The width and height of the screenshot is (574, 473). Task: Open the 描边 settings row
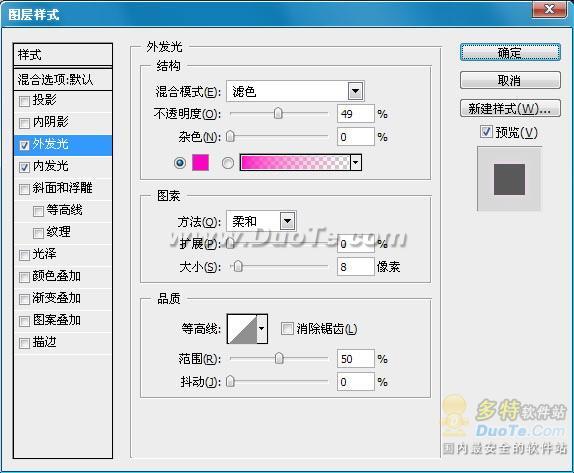[x=63, y=343]
